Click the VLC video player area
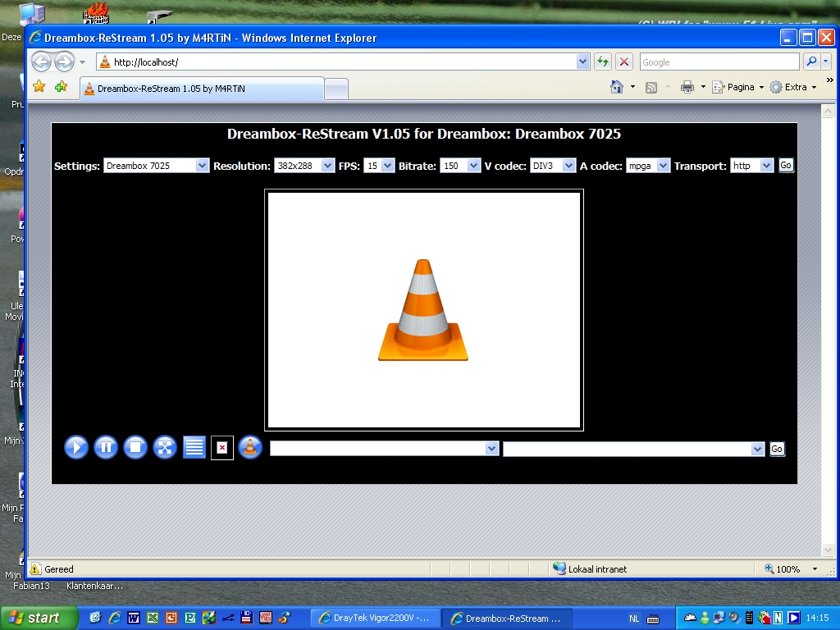The width and height of the screenshot is (840, 630). tap(424, 309)
